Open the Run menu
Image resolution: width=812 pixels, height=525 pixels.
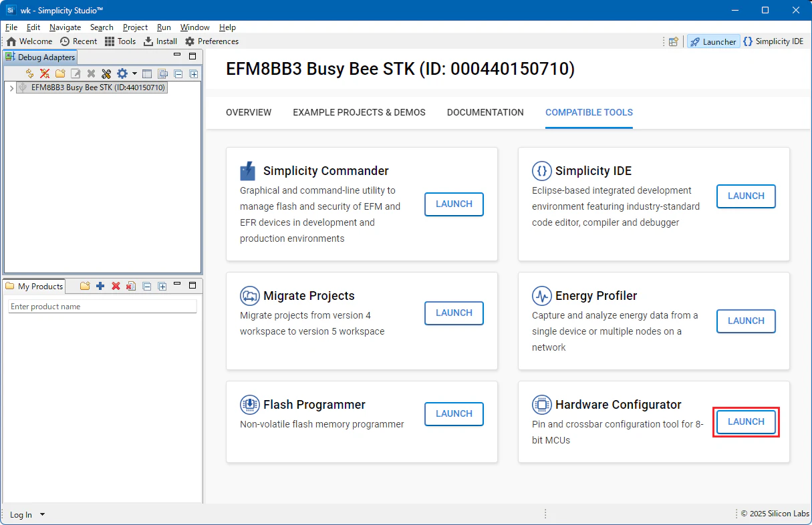click(164, 27)
